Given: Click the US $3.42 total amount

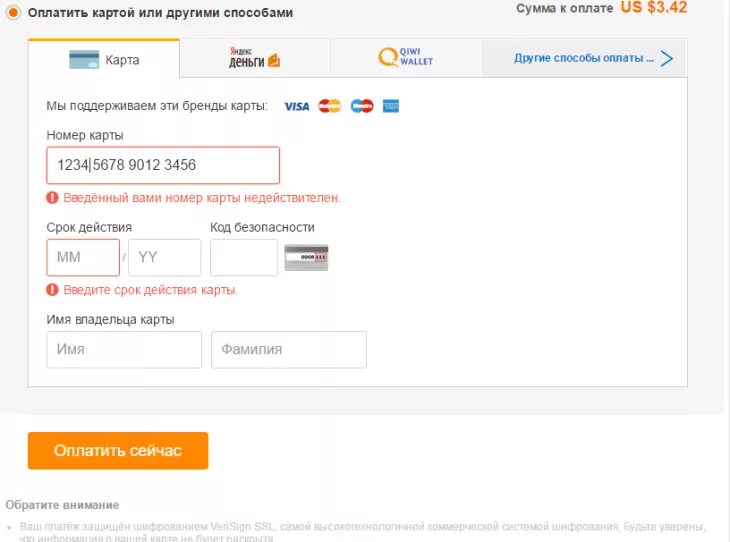Looking at the screenshot, I should [653, 7].
